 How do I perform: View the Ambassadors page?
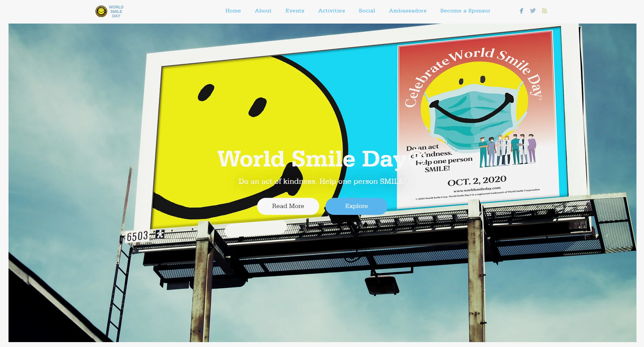[x=408, y=11]
